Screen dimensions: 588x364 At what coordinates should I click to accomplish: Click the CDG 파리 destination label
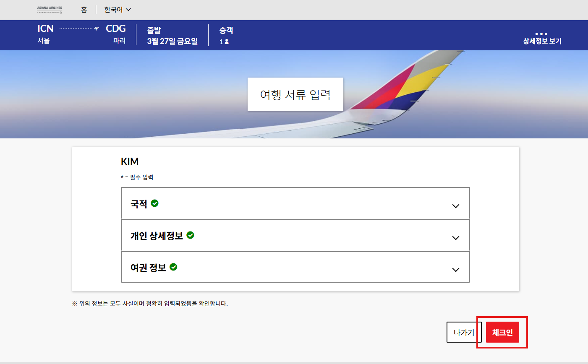(116, 34)
